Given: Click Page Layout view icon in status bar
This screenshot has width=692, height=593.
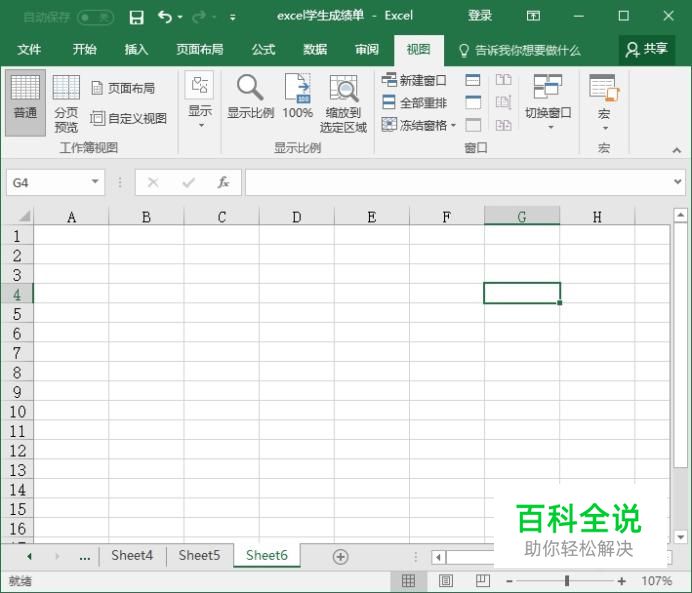Looking at the screenshot, I should pos(446,581).
